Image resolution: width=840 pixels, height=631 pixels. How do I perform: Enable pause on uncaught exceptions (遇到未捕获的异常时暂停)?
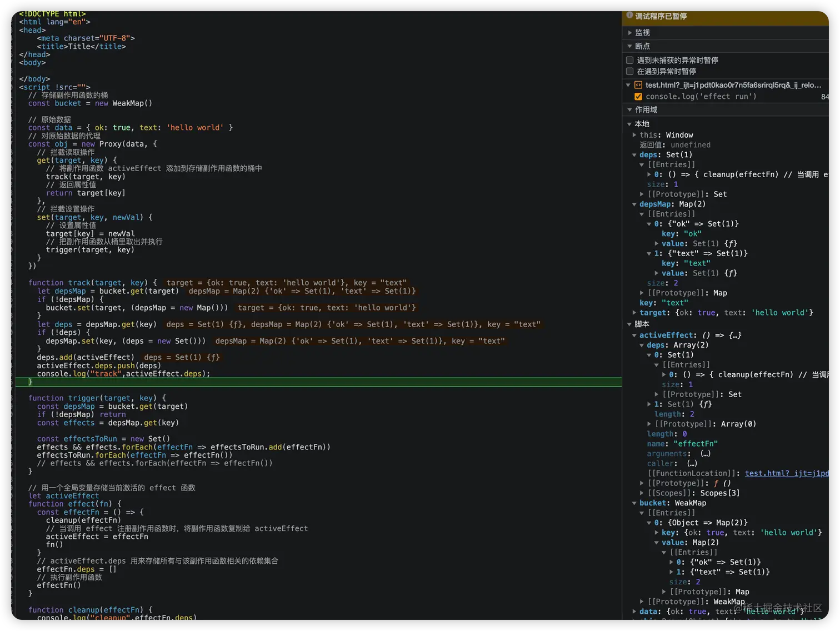(x=630, y=60)
